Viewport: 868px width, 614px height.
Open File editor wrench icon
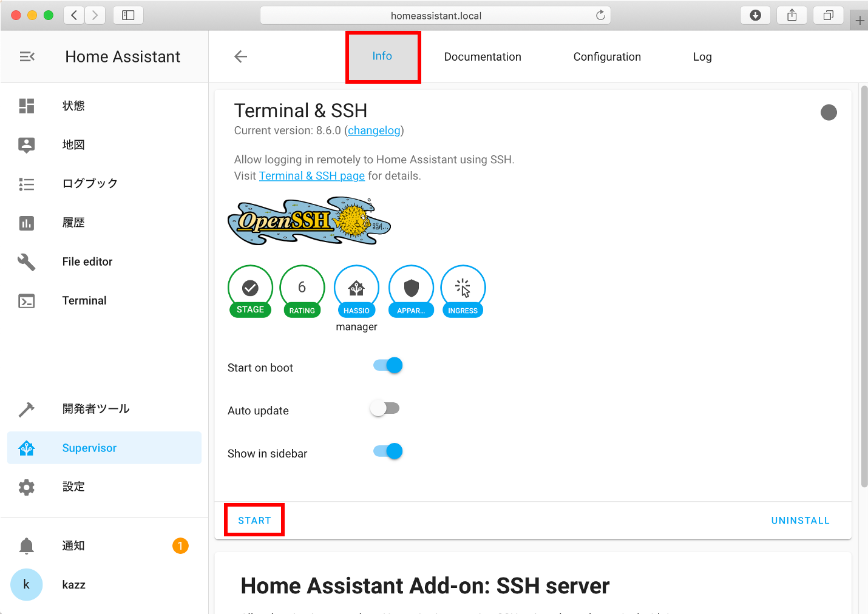27,261
